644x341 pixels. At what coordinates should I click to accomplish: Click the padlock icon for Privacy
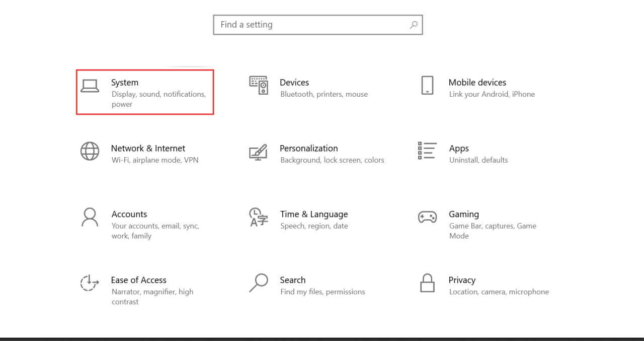(427, 283)
